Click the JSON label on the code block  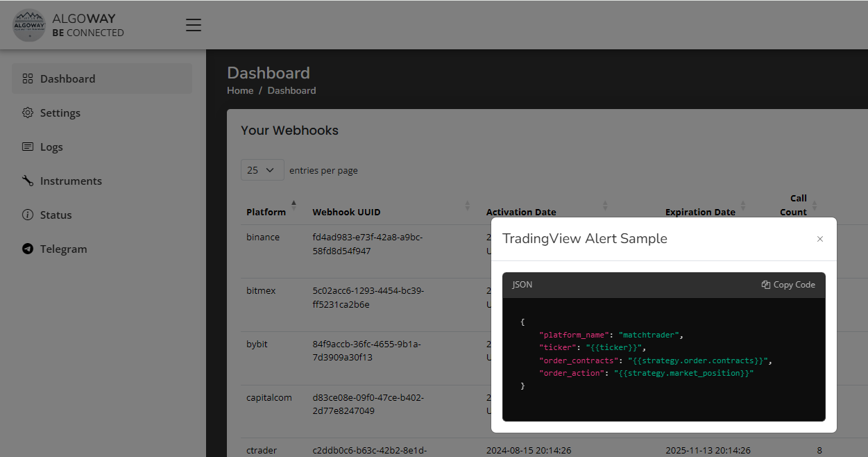[x=522, y=285]
